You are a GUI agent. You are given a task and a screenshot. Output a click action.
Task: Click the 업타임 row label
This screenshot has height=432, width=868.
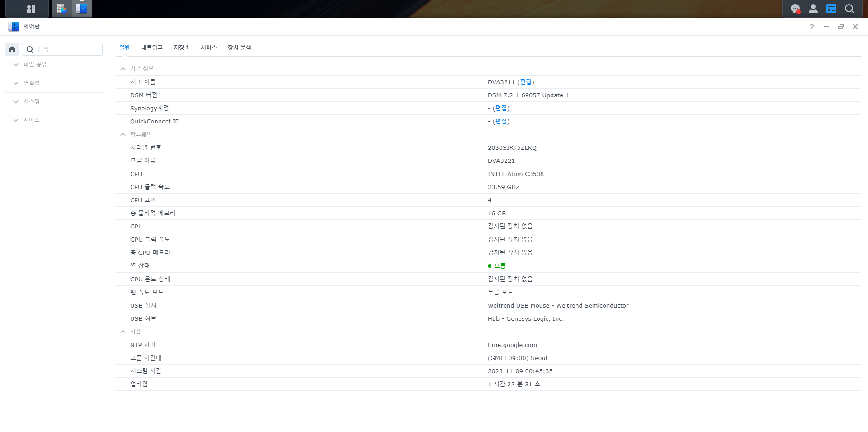(139, 384)
